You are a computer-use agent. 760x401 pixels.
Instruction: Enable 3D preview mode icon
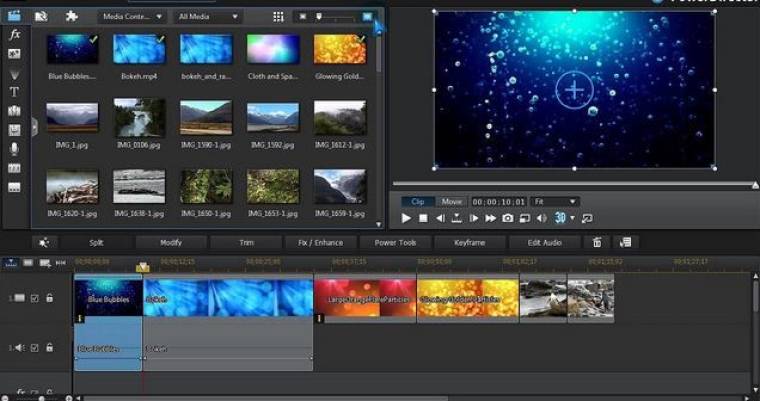(x=560, y=218)
